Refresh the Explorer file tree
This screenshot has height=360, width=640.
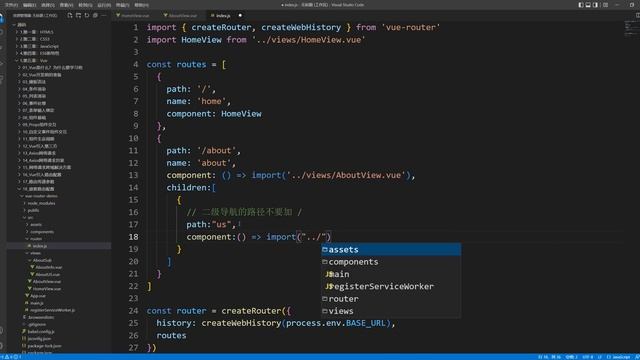pyautogui.click(x=87, y=16)
